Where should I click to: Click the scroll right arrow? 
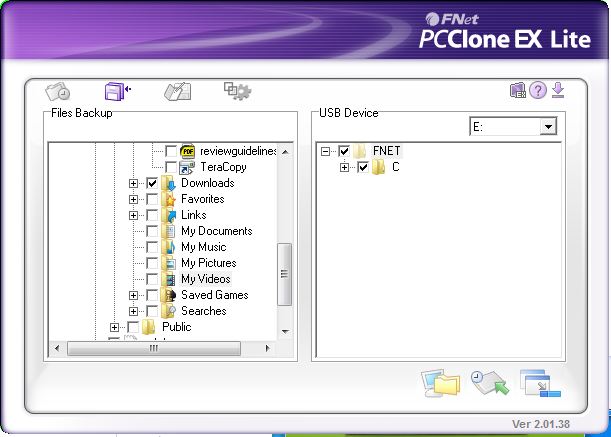tap(267, 348)
